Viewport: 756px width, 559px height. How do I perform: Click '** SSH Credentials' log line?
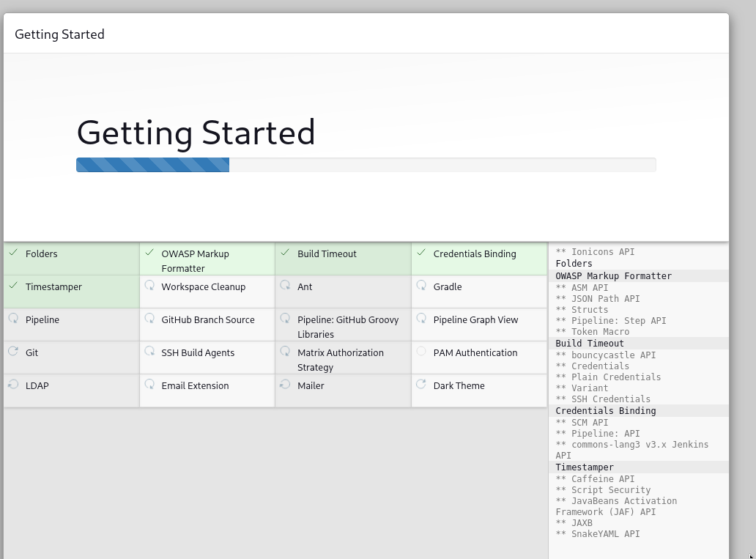603,399
